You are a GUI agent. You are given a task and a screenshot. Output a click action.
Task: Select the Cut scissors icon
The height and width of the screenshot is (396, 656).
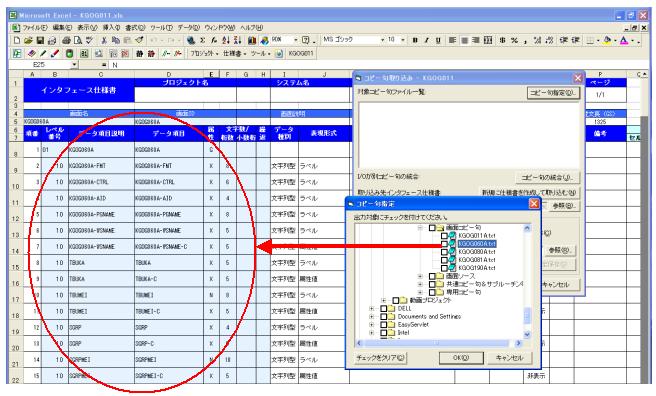104,41
